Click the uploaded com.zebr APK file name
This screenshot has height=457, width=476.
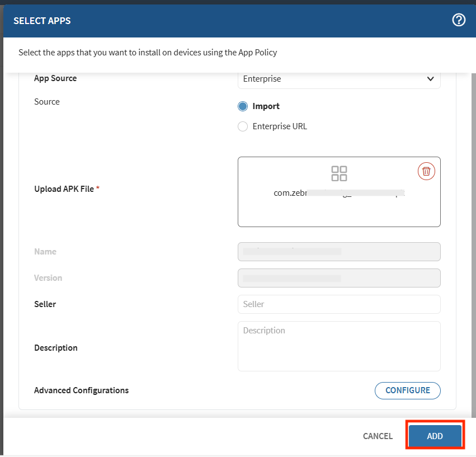(339, 193)
